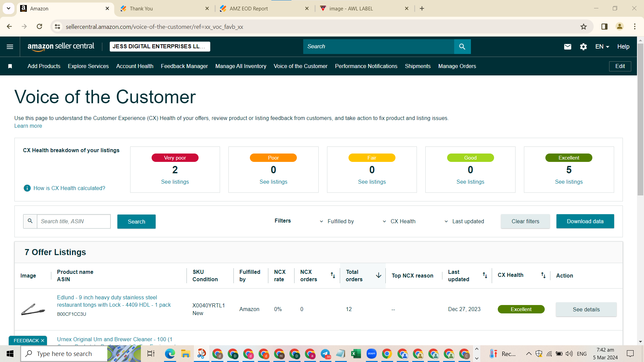Sort by NCX orders column arrows
Image resolution: width=644 pixels, height=362 pixels.
(333, 275)
